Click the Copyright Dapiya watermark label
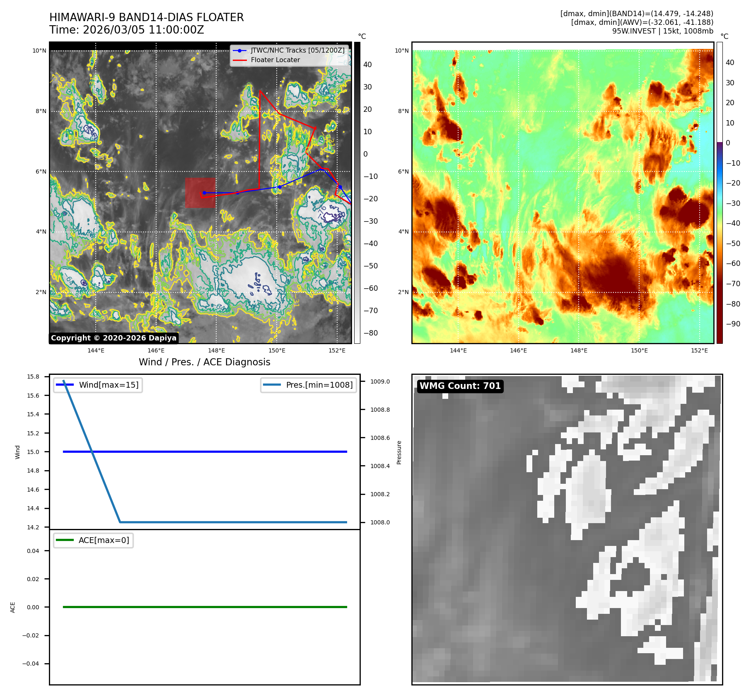The image size is (751, 700). pyautogui.click(x=113, y=338)
